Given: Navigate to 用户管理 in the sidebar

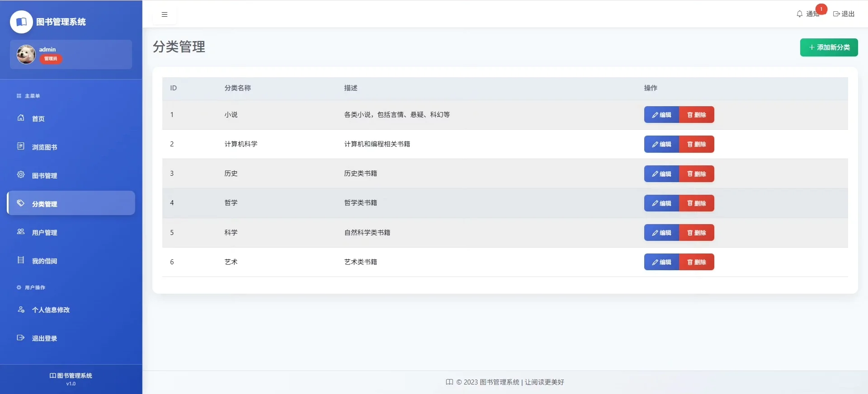Looking at the screenshot, I should click(71, 232).
